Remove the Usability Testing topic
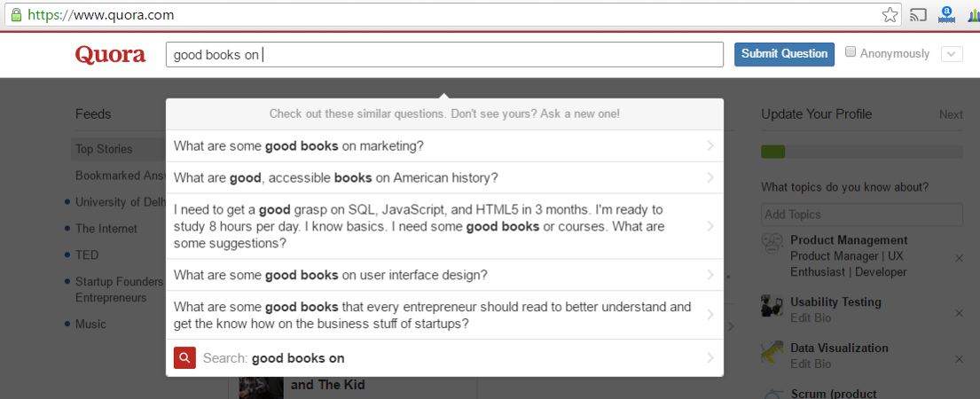The height and width of the screenshot is (399, 980). pos(959,313)
